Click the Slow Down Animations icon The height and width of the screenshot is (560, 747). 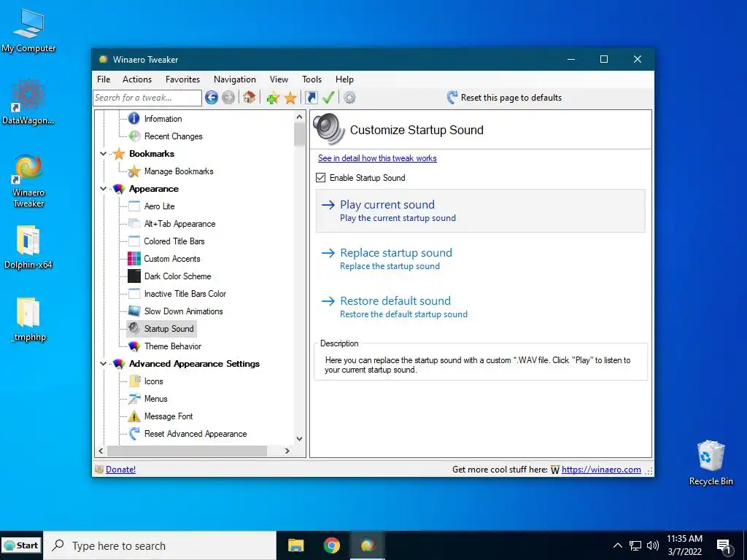[134, 311]
